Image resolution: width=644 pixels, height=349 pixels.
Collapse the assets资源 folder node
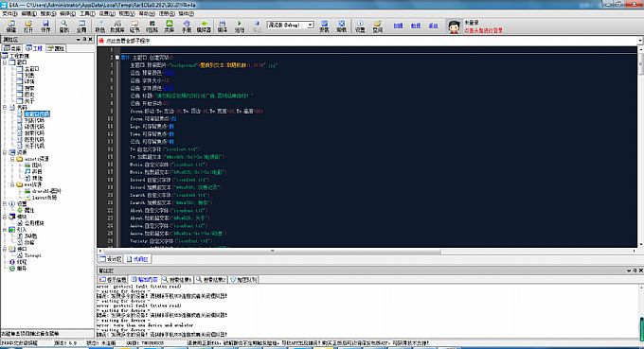[x=12, y=159]
